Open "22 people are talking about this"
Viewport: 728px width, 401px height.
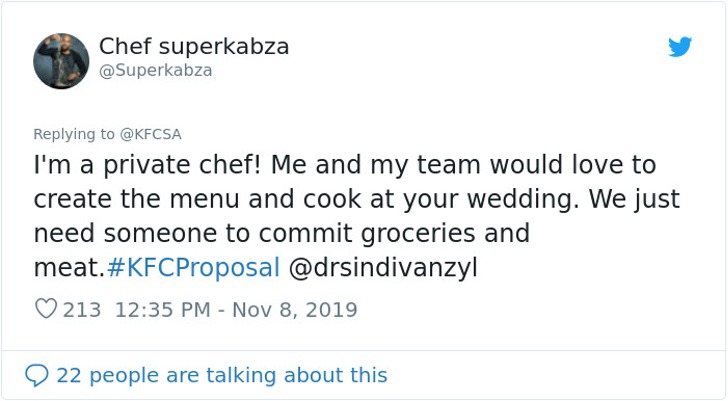[221, 376]
